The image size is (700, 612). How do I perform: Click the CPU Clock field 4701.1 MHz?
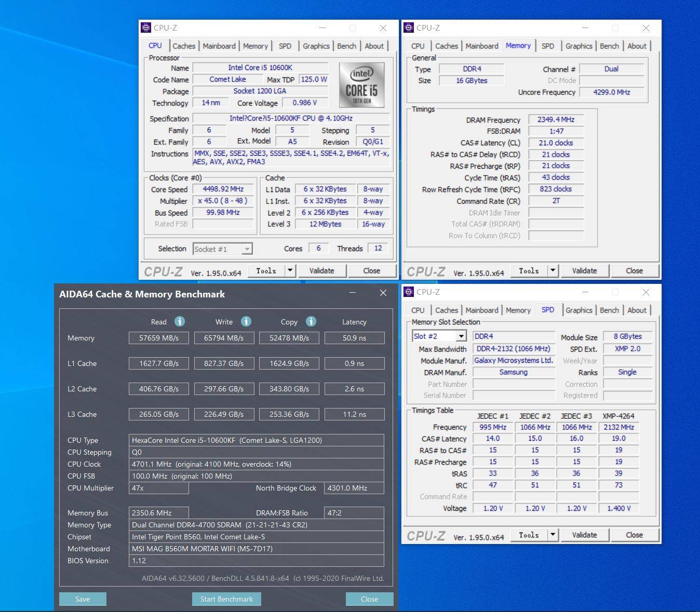point(257,464)
